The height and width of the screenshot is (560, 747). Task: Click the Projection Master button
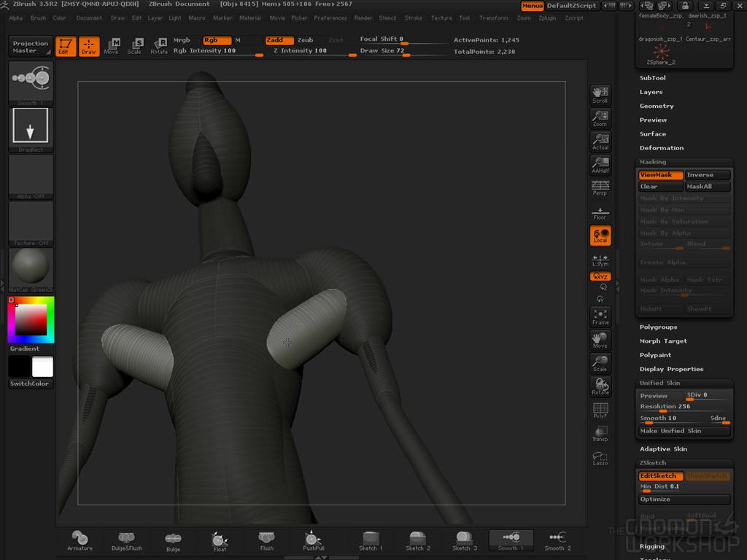(30, 47)
